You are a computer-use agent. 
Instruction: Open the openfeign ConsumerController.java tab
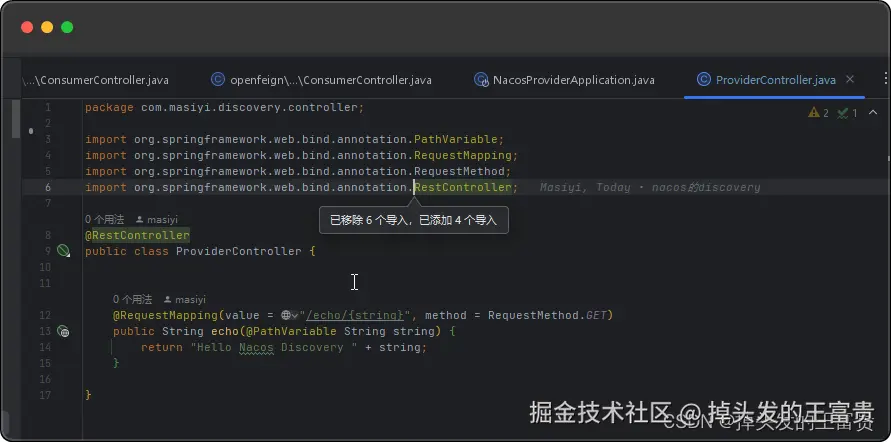[x=321, y=80]
